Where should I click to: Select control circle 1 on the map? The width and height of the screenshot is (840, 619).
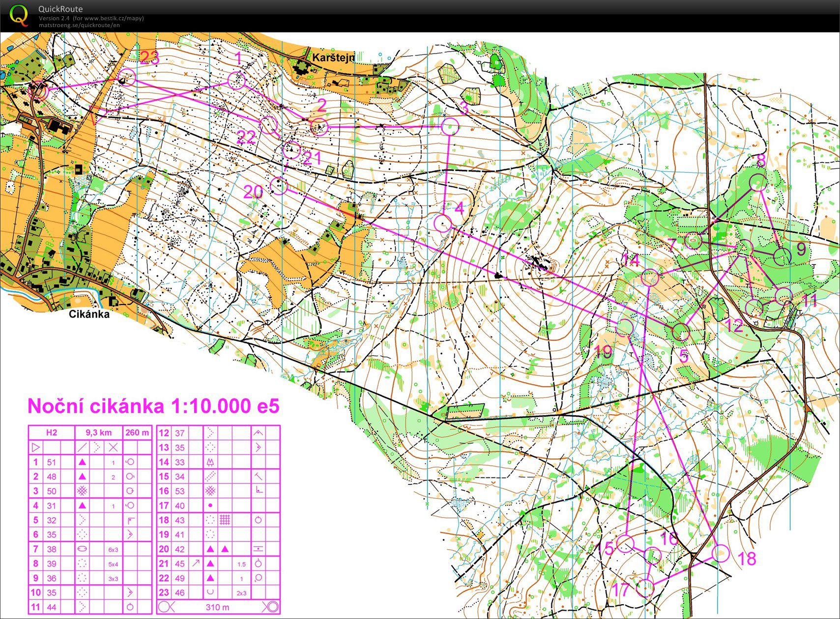[x=237, y=80]
